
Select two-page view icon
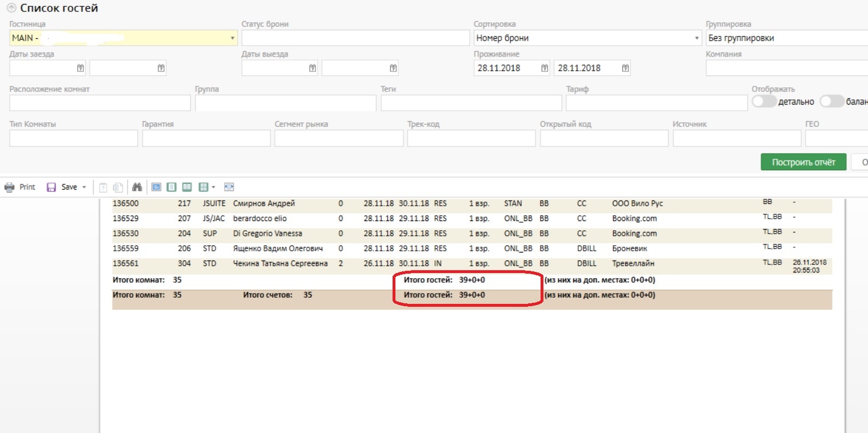coord(186,187)
